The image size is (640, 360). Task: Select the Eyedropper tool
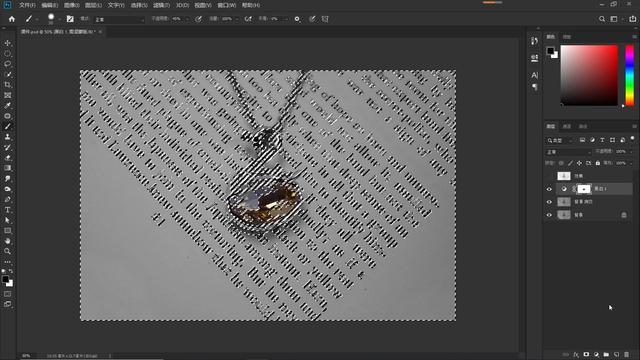click(x=7, y=106)
